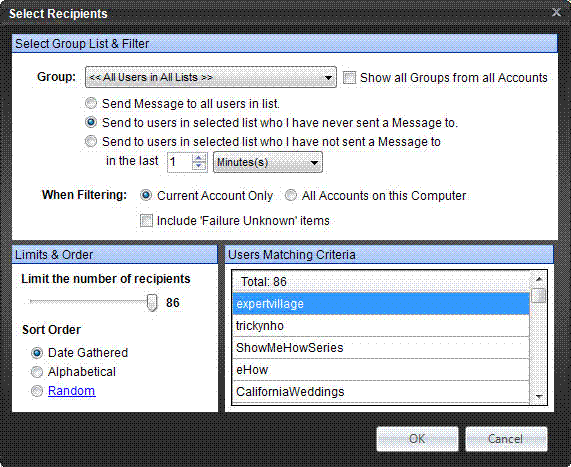Screen dimensions: 571x467
Task: Close the Select Recipients dialog
Action: pos(556,12)
